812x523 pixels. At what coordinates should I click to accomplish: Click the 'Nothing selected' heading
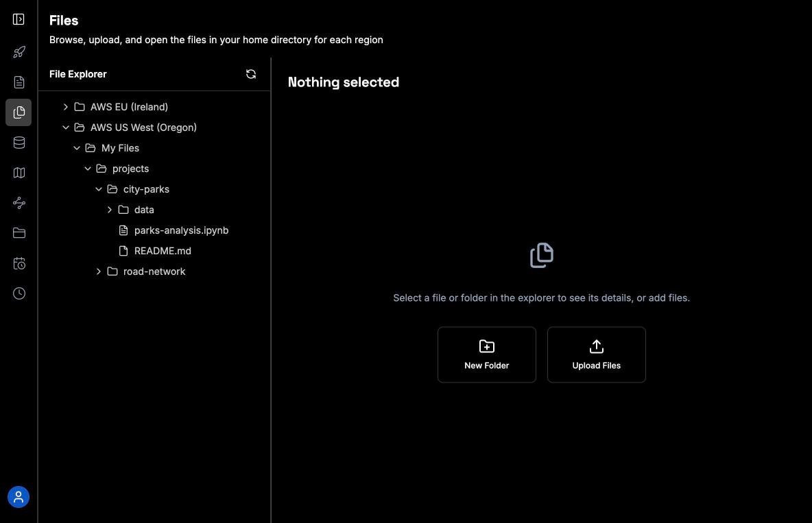344,82
